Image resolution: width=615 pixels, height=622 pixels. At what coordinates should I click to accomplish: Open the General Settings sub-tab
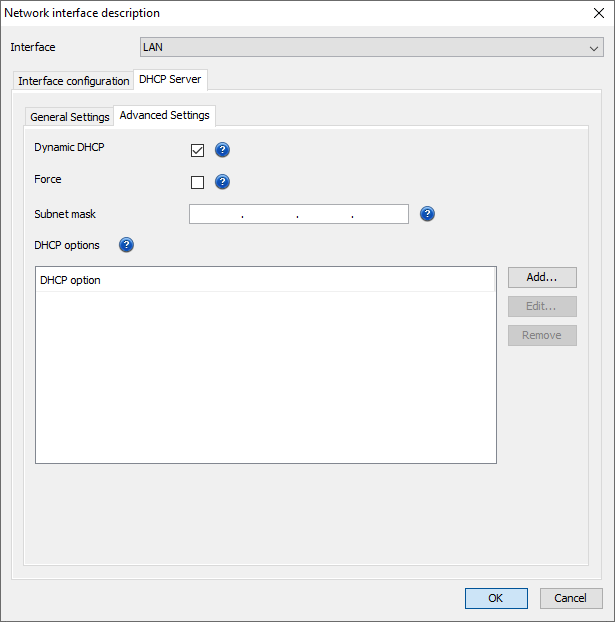70,117
